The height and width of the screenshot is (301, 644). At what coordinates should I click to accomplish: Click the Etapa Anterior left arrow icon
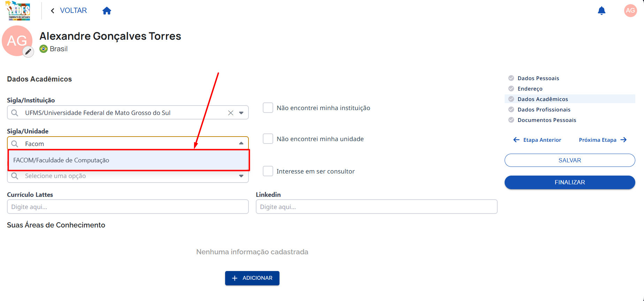[x=516, y=140]
